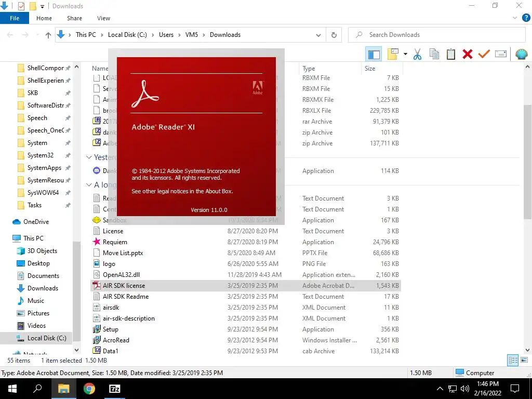This screenshot has height=399, width=532.
Task: Open SysWOW64 pinned folder
Action: (43, 192)
